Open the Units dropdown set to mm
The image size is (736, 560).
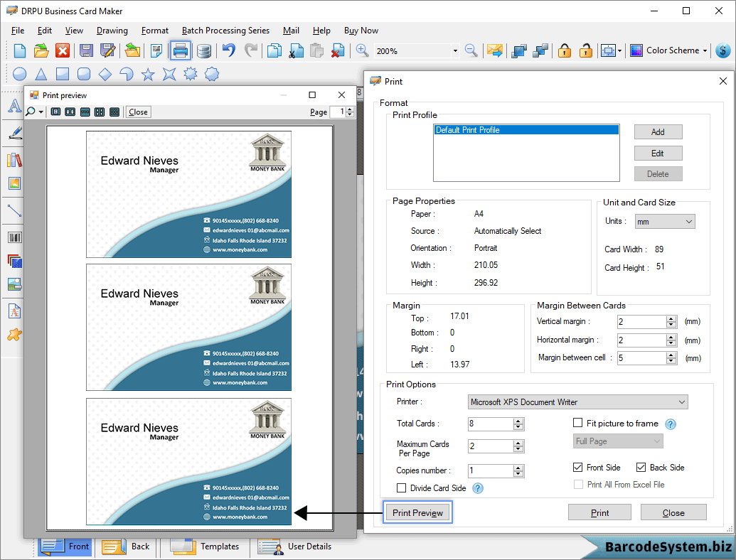pyautogui.click(x=665, y=222)
